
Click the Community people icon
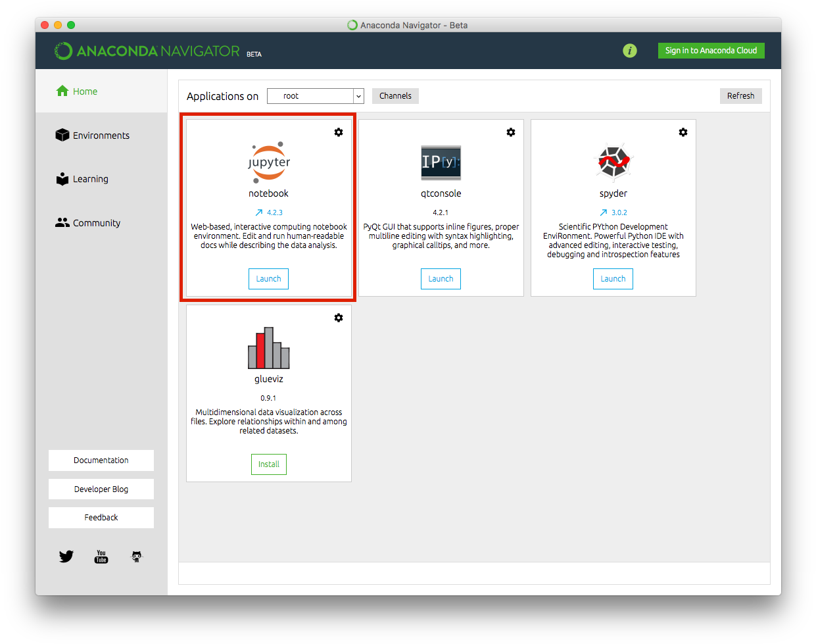pyautogui.click(x=62, y=223)
